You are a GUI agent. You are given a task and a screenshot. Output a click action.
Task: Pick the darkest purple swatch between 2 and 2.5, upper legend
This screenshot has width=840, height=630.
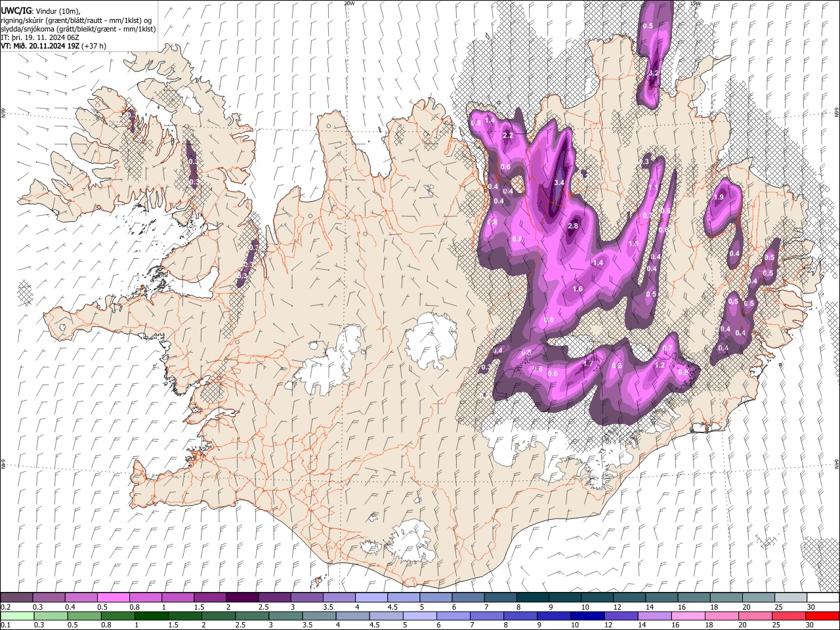242,598
